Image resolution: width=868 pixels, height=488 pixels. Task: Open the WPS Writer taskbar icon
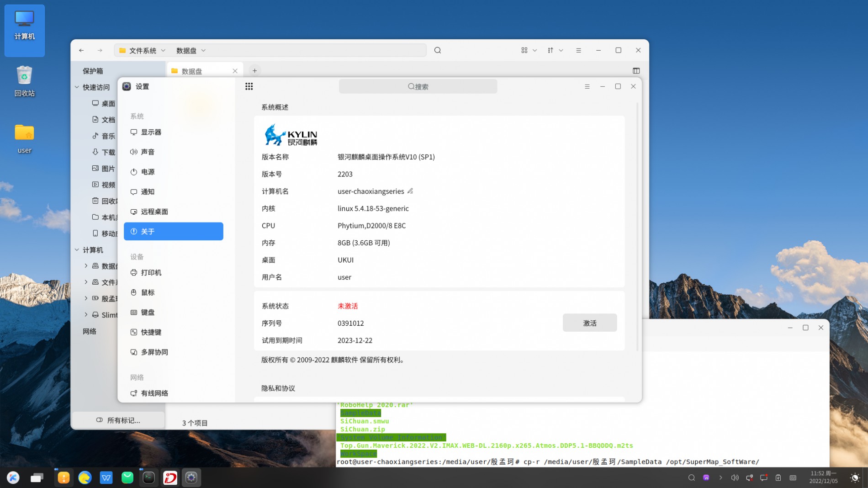coord(106,477)
